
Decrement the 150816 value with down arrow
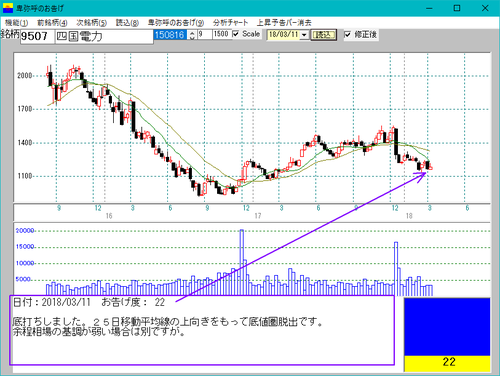tap(192, 37)
